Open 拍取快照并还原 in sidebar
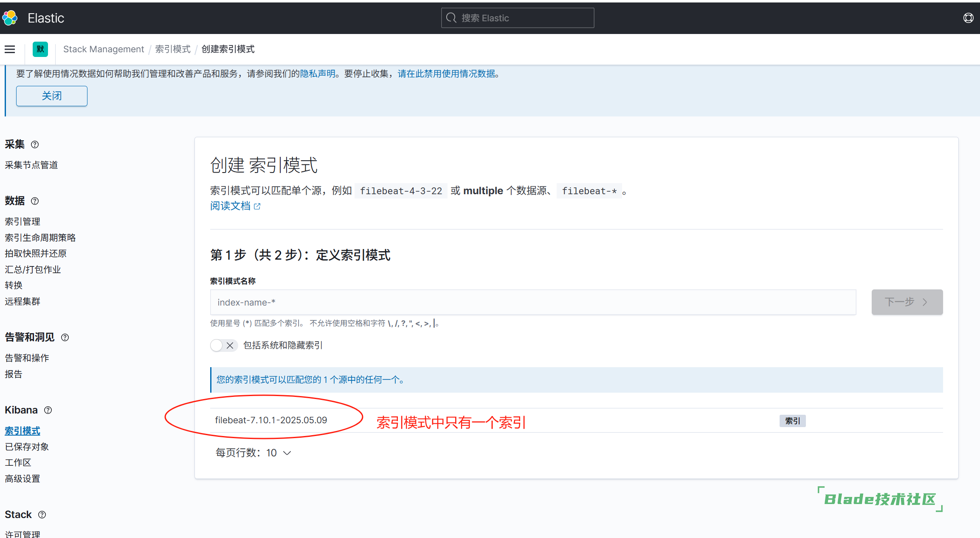Viewport: 980px width, 538px height. 36,253
